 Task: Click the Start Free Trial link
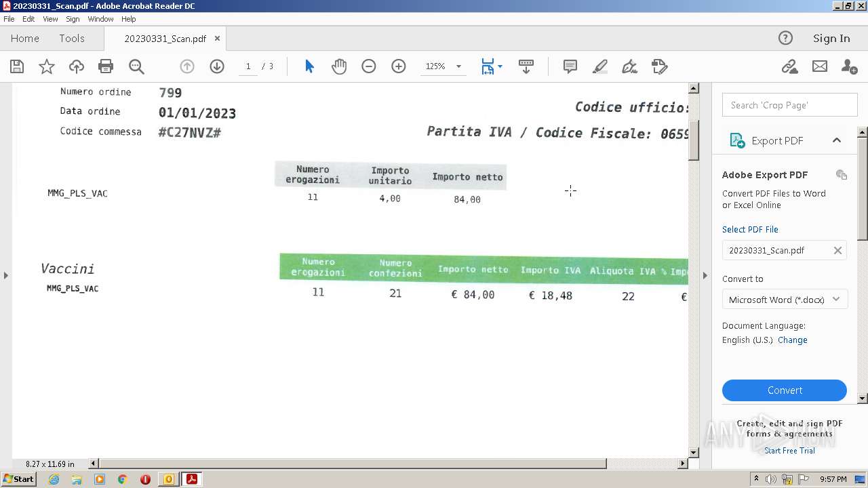point(789,451)
